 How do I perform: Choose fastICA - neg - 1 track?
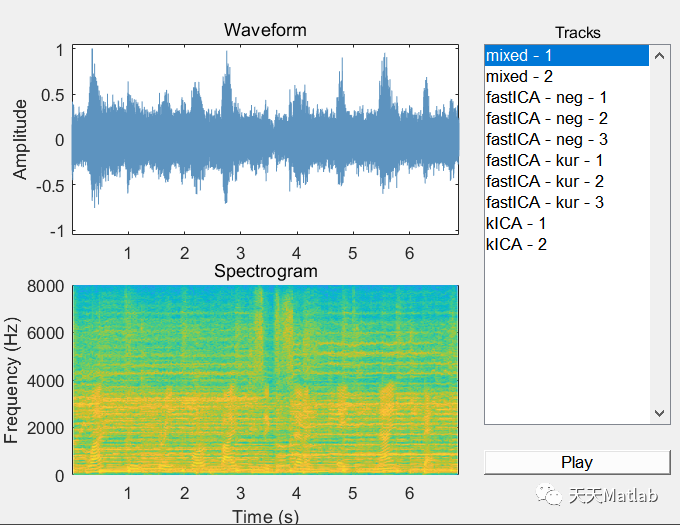click(x=566, y=98)
